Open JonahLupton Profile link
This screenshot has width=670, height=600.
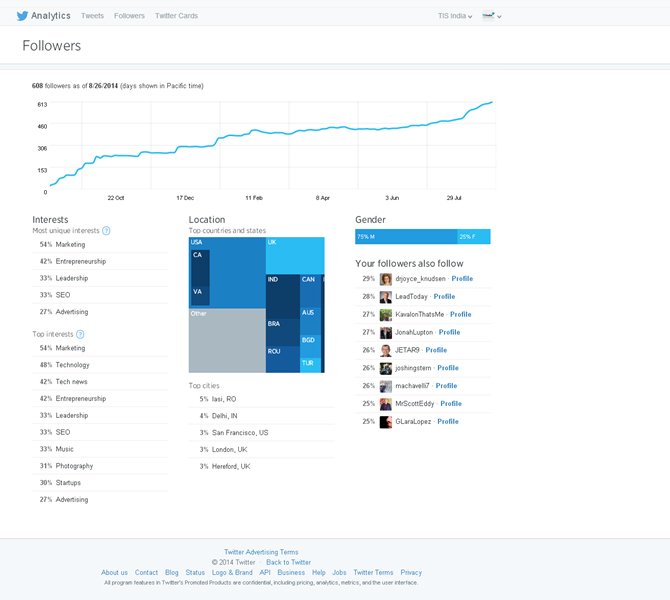point(449,332)
